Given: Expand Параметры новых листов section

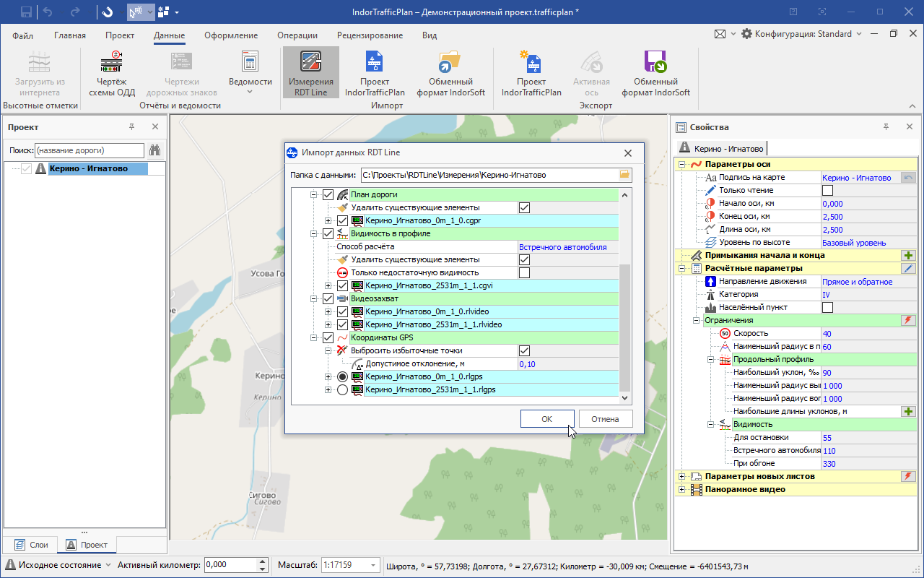Looking at the screenshot, I should point(682,477).
